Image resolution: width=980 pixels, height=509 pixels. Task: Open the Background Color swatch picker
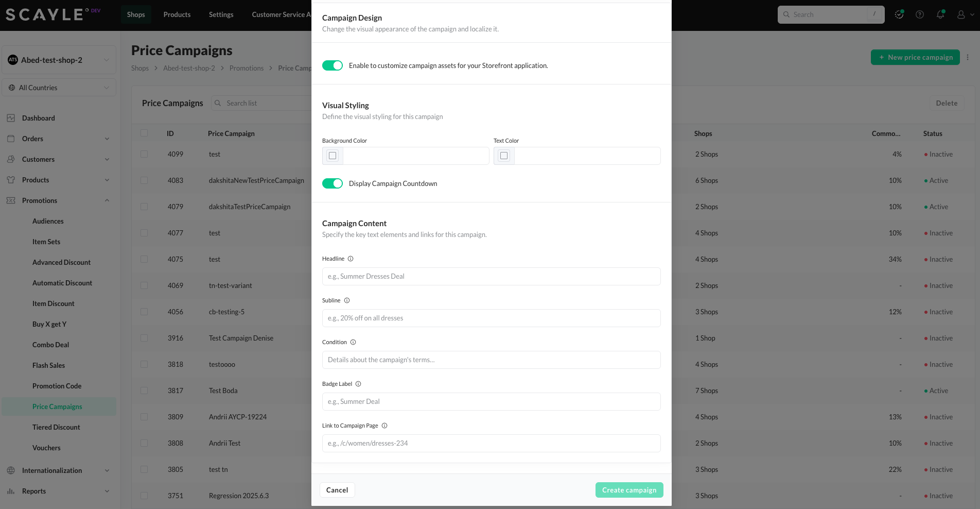(332, 156)
